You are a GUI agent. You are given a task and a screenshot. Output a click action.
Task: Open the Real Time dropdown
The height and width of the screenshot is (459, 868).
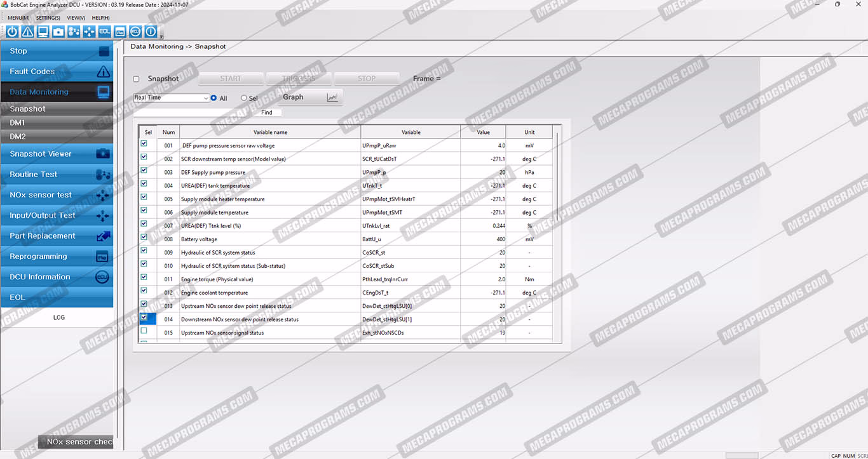pos(171,98)
